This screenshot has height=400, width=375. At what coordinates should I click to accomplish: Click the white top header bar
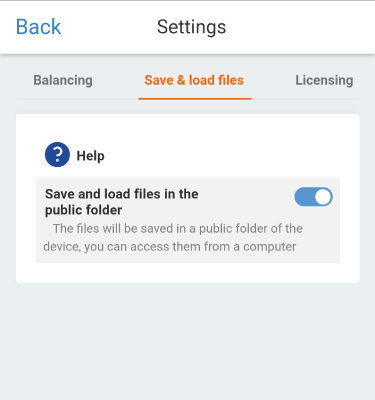click(x=187, y=27)
